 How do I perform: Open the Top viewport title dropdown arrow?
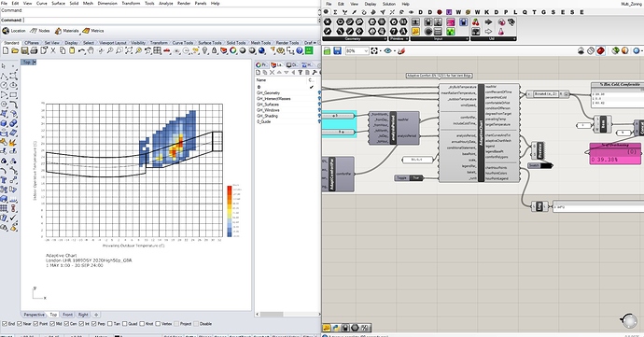(x=35, y=62)
